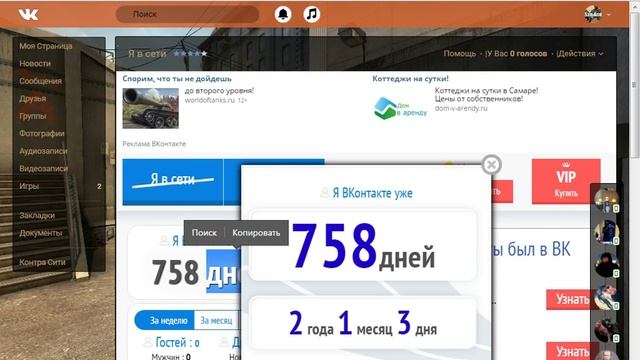Screen dimensions: 640x360
Task: Open World of Tanks ad thumbnail
Action: pyautogui.click(x=151, y=108)
